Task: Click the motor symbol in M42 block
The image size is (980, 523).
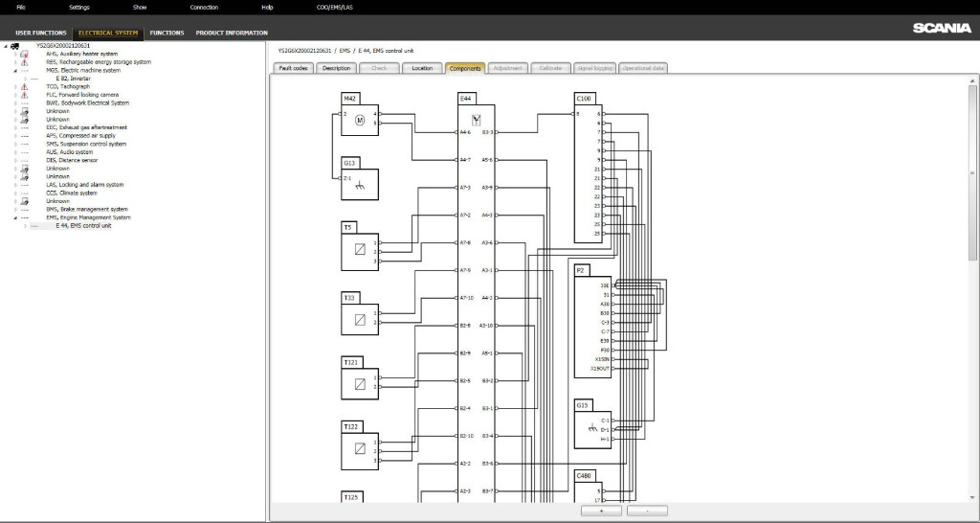Action: (360, 120)
